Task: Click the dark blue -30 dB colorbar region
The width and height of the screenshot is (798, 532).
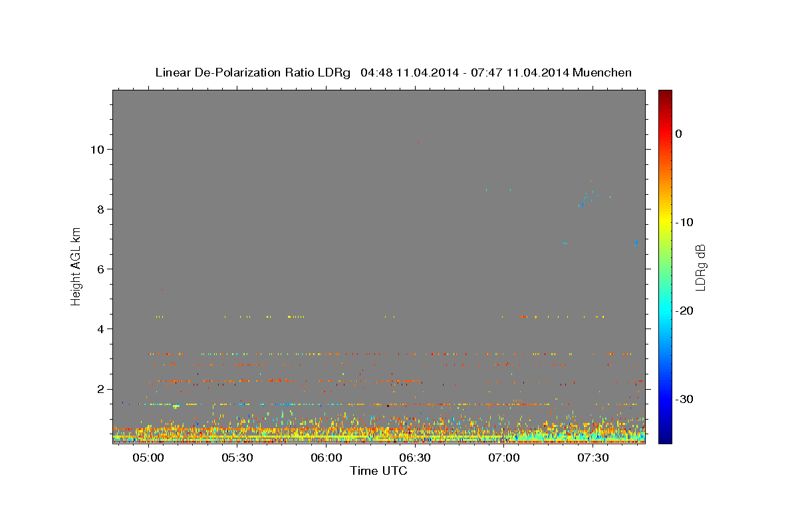Action: [665, 399]
